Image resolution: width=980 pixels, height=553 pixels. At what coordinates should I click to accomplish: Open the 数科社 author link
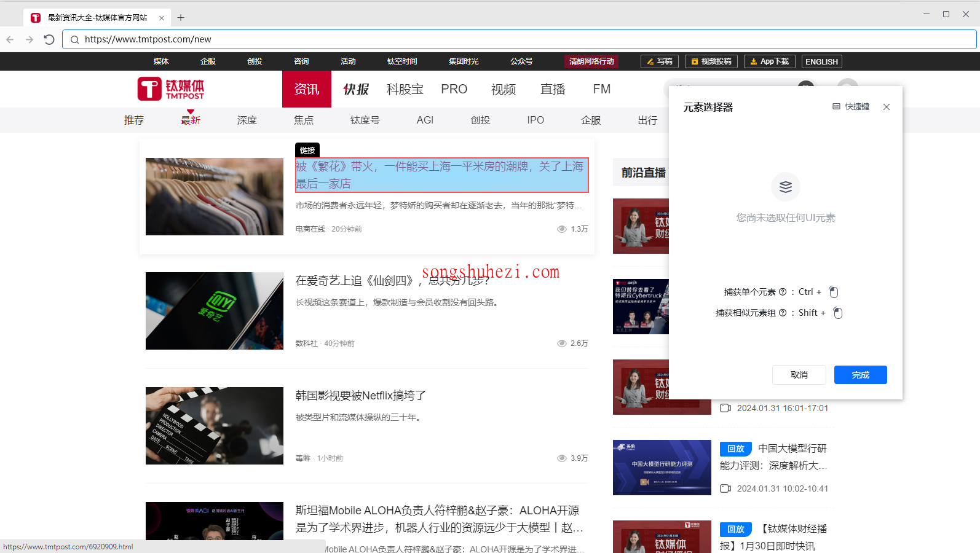click(x=307, y=343)
